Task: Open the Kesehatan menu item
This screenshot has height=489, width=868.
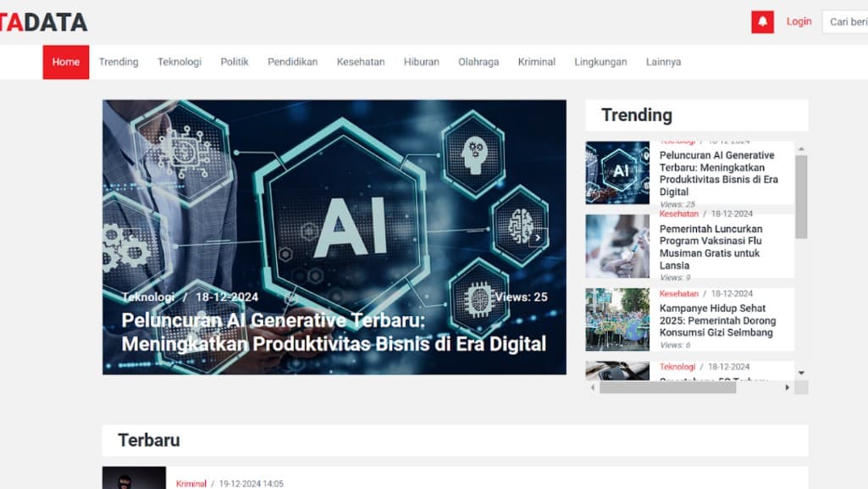Action: coord(361,62)
